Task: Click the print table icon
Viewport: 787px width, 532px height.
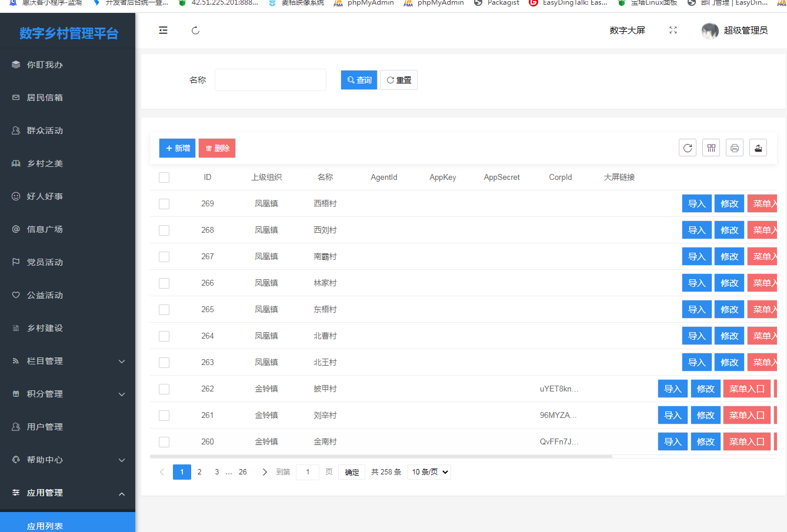Action: point(735,148)
